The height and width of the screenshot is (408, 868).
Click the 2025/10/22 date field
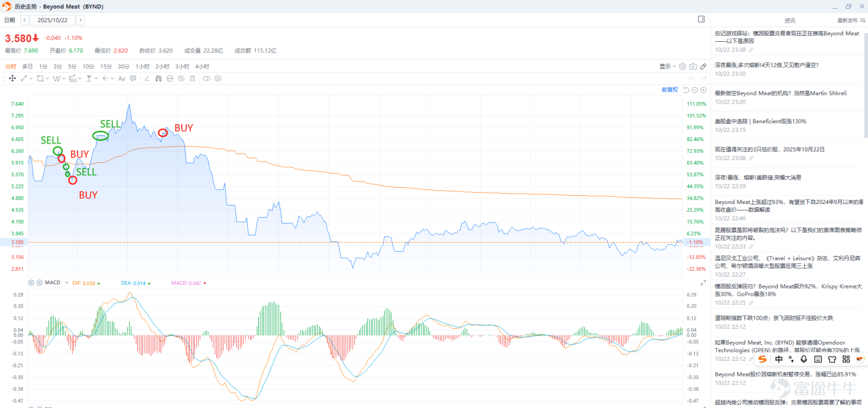pos(53,20)
